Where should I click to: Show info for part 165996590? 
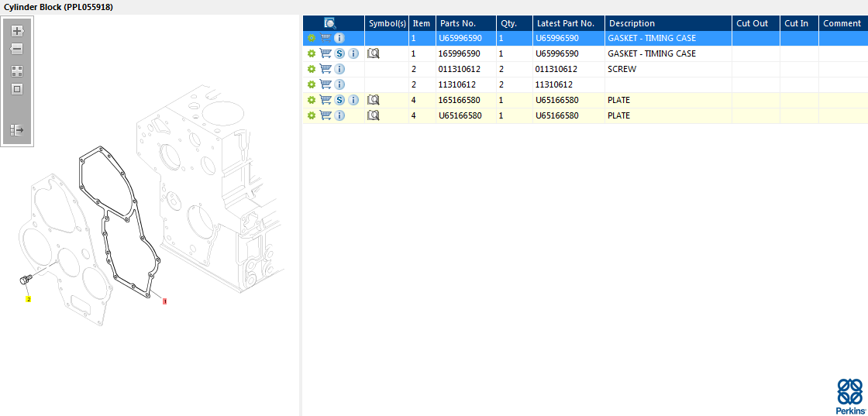tap(353, 53)
